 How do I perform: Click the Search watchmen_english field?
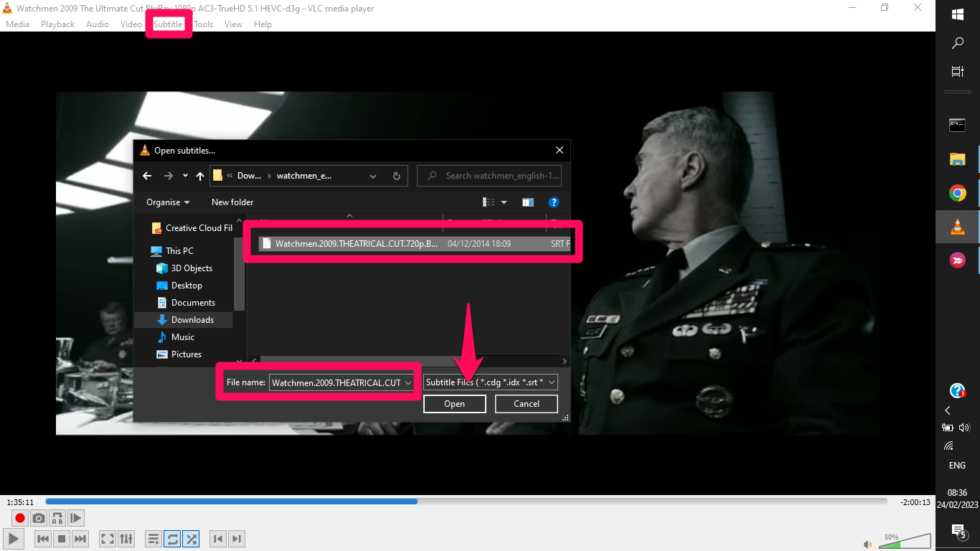[489, 176]
